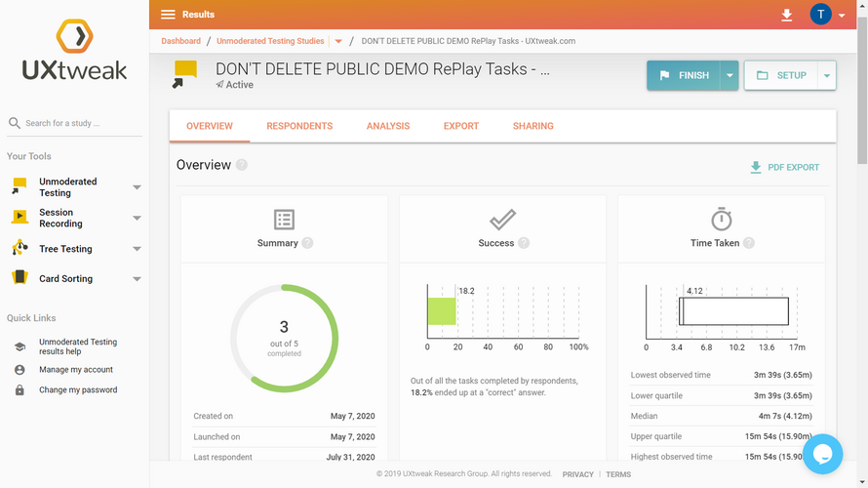Click the download icon in top bar
This screenshot has height=488, width=868.
(x=787, y=15)
